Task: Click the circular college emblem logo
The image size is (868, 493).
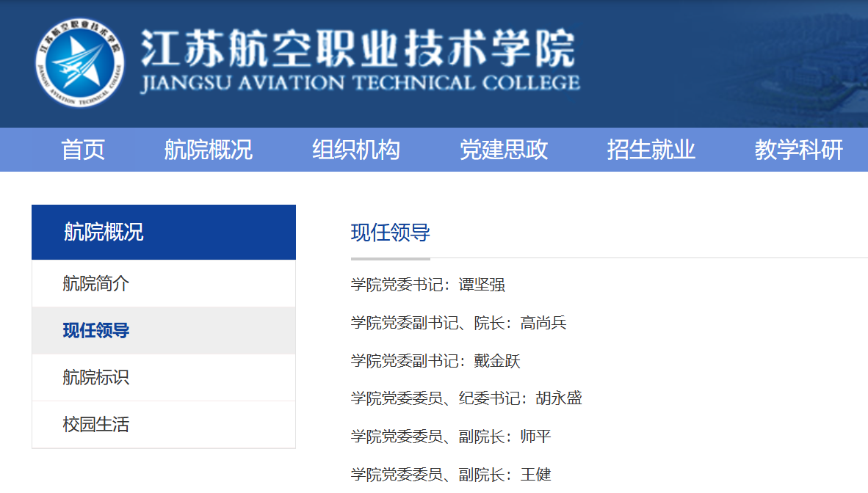Action: (80, 64)
